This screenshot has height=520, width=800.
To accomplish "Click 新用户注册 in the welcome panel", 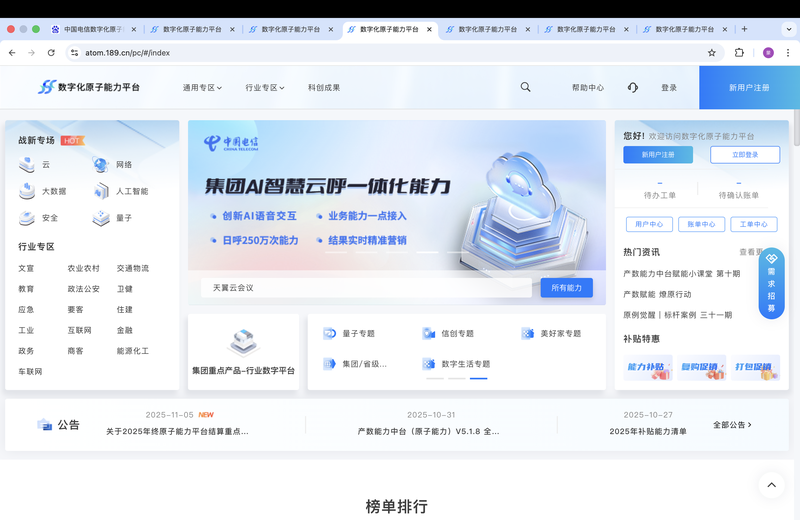I will (x=658, y=155).
